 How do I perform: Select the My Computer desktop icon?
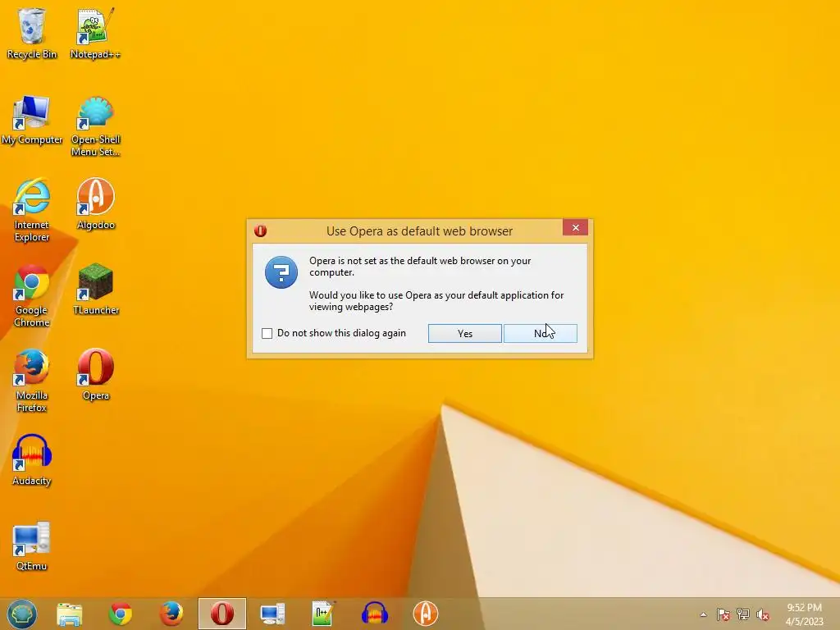32,120
